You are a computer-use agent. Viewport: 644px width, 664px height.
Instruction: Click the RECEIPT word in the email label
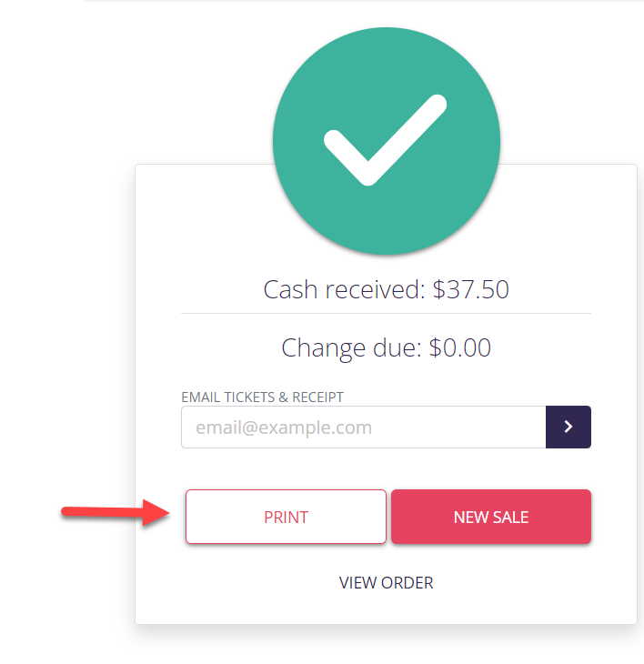pyautogui.click(x=318, y=397)
